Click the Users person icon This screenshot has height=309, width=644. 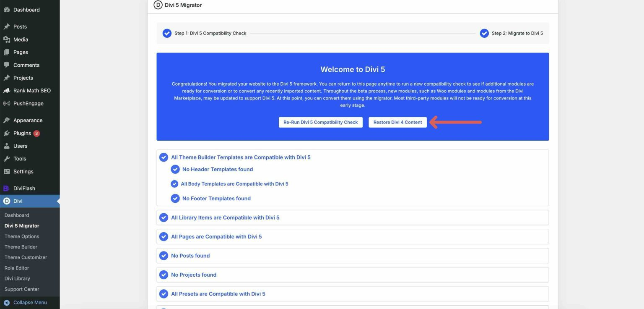click(7, 146)
